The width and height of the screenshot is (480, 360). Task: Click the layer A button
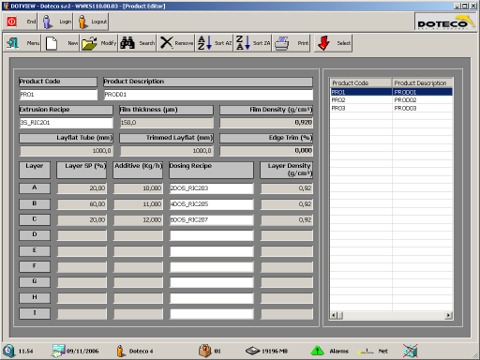point(35,188)
